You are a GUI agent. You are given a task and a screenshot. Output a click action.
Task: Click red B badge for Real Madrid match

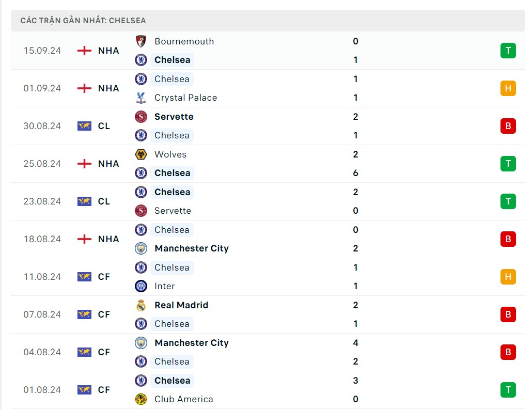click(508, 314)
